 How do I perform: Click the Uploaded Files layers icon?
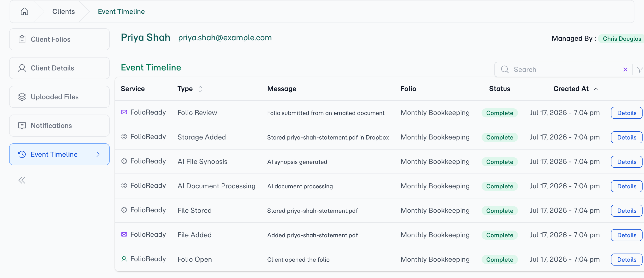point(22,97)
